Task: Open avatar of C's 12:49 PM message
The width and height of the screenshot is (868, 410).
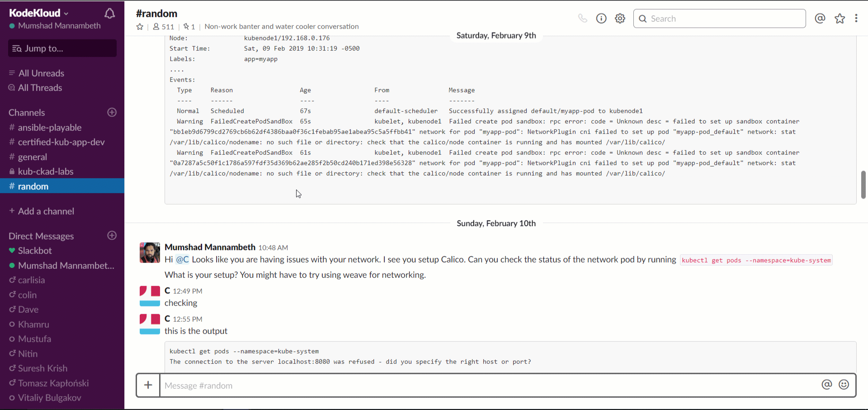Action: coord(150,296)
